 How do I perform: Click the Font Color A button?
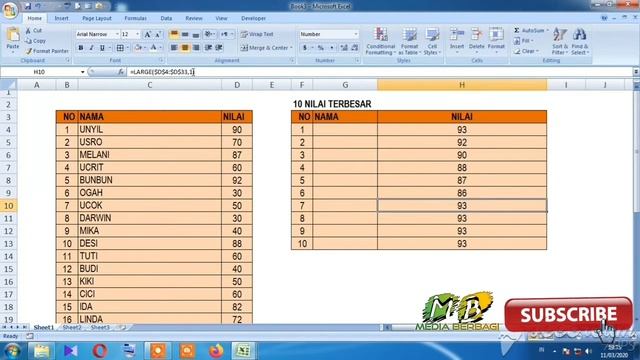click(x=153, y=48)
